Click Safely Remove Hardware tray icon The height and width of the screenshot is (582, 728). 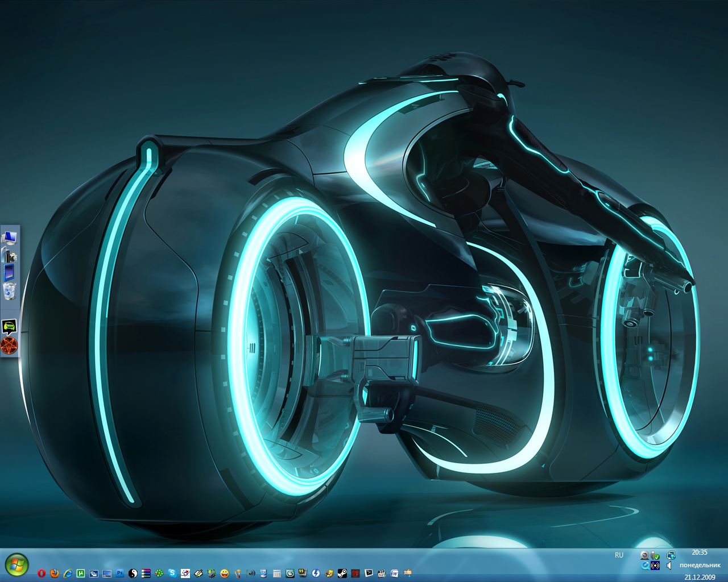[x=655, y=555]
